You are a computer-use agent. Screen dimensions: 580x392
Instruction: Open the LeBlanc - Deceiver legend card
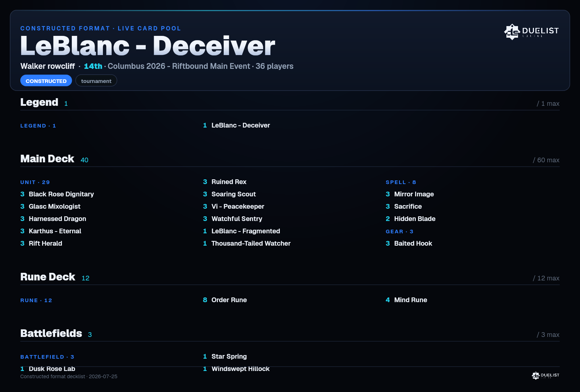pyautogui.click(x=236, y=125)
